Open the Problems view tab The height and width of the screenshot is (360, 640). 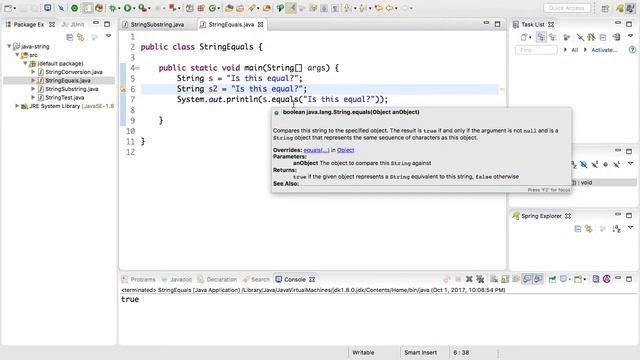point(139,280)
